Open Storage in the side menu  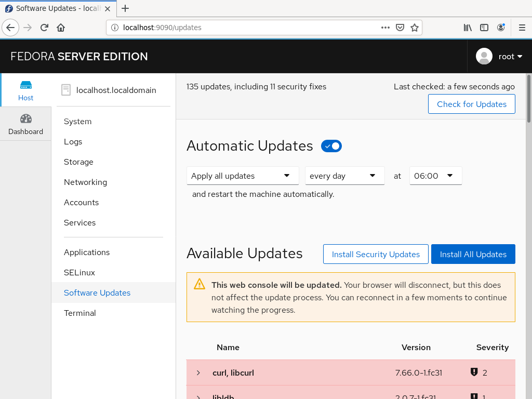(78, 162)
